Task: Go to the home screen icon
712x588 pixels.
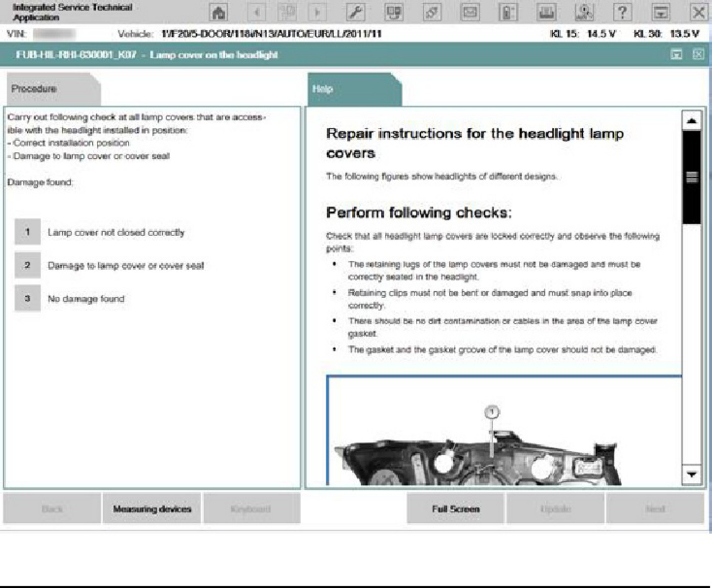Action: (219, 12)
